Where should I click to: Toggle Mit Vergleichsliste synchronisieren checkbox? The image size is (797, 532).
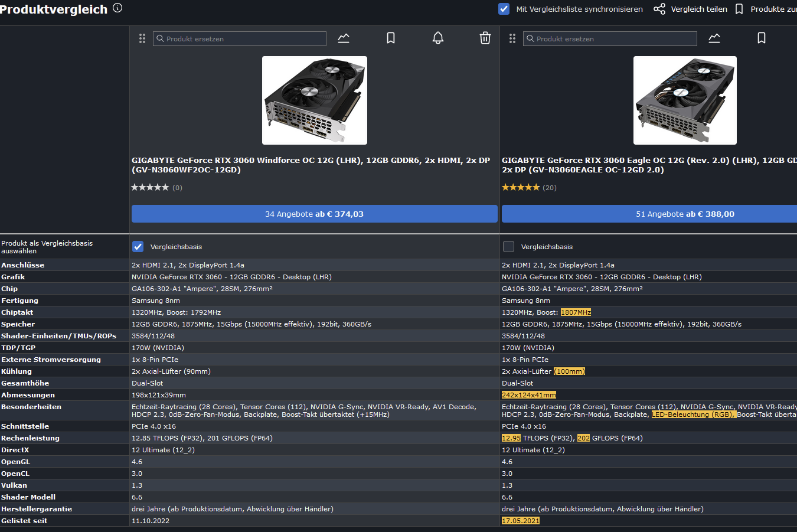coord(504,9)
